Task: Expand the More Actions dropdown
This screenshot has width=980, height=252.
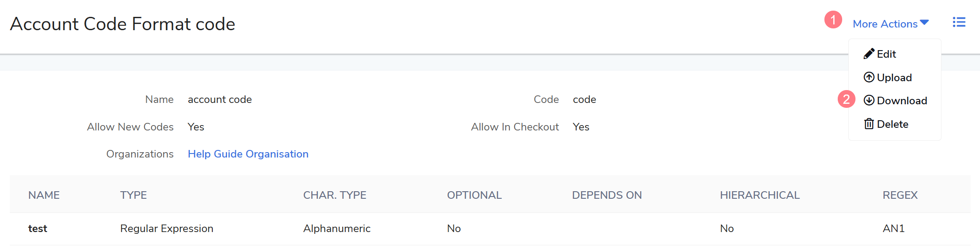Action: coord(885,24)
